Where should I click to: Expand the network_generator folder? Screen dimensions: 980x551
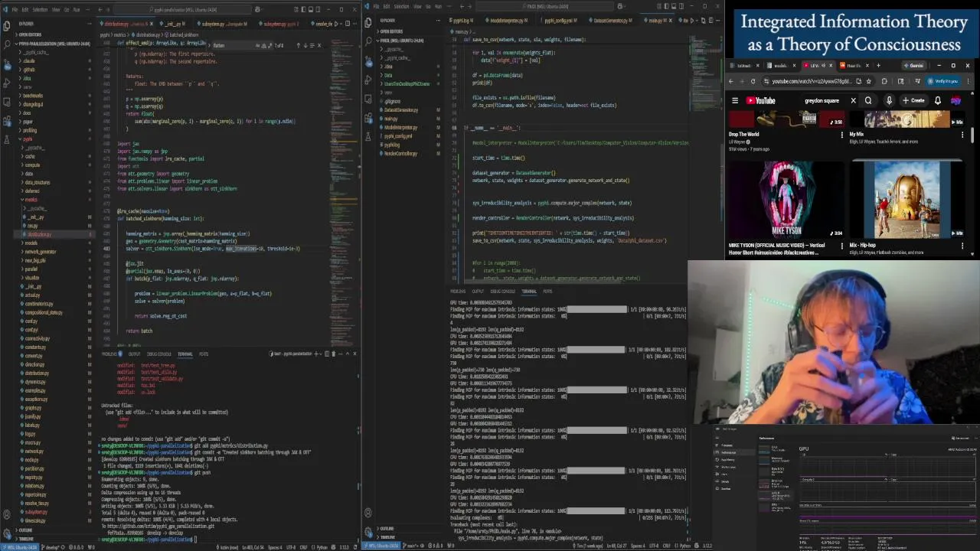point(40,252)
